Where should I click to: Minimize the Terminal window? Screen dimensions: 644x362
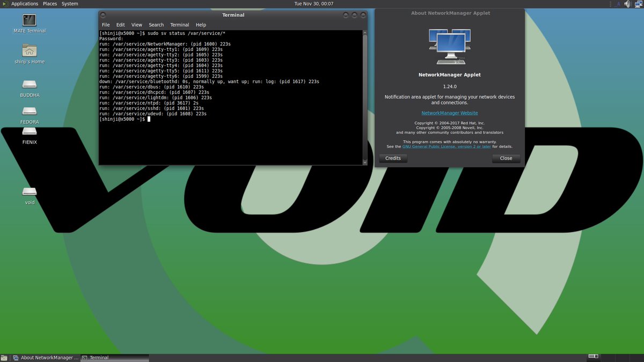point(345,15)
